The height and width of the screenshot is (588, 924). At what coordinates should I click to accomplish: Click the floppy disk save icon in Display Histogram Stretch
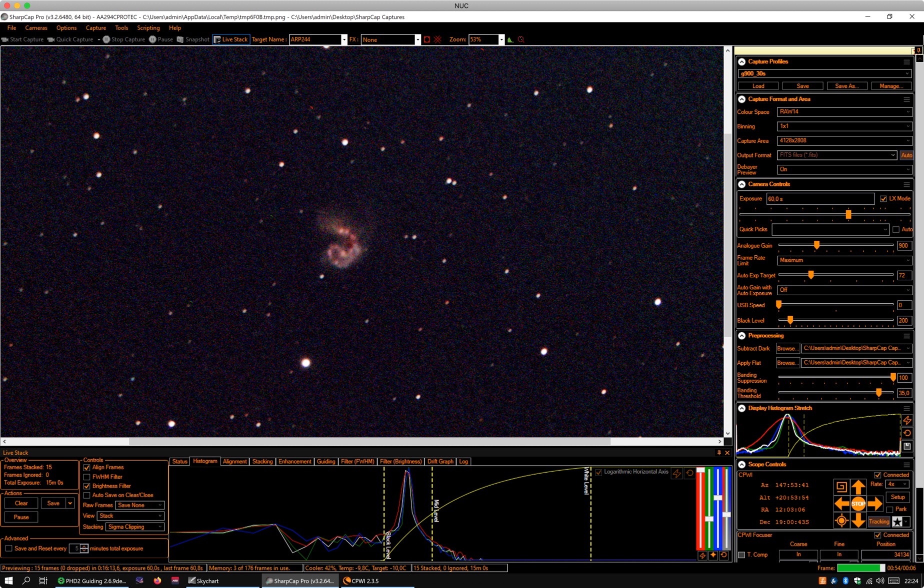907,446
